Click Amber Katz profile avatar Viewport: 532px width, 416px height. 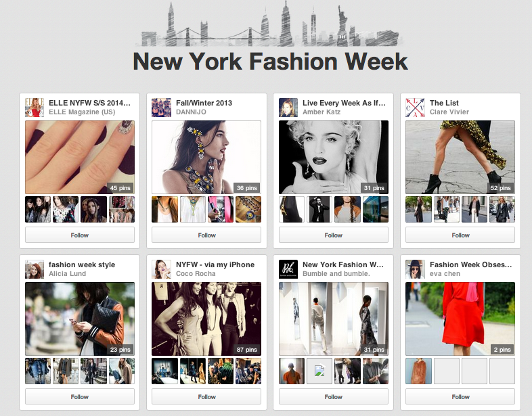[x=288, y=108]
